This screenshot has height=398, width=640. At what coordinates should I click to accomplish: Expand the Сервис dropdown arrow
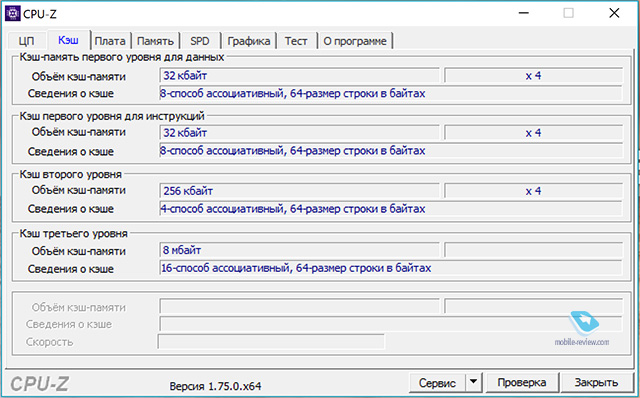tap(473, 383)
